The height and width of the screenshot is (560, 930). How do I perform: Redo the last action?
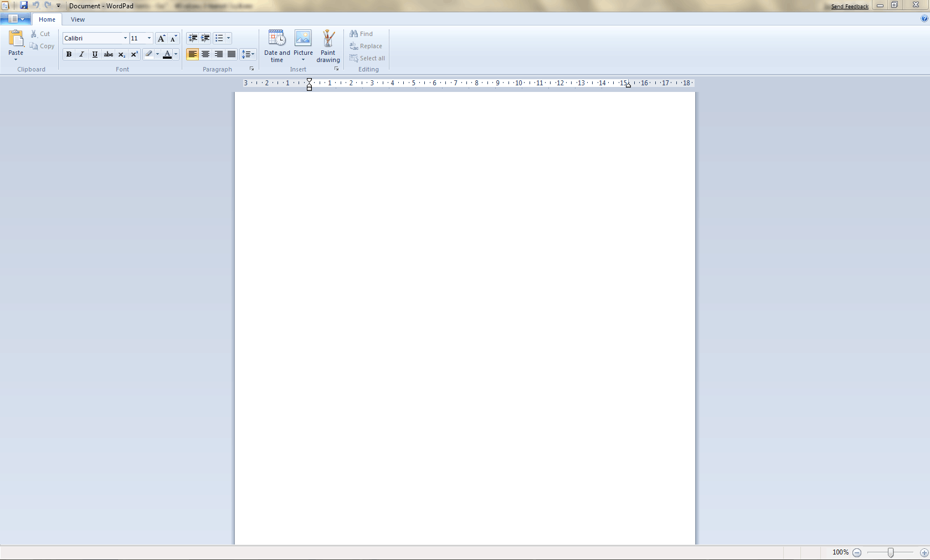(x=48, y=6)
